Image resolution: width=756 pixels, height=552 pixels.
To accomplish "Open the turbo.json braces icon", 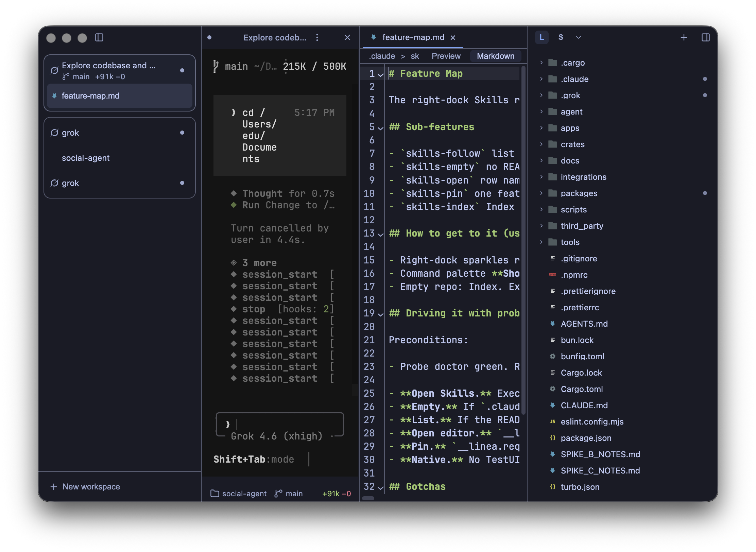I will (x=553, y=487).
